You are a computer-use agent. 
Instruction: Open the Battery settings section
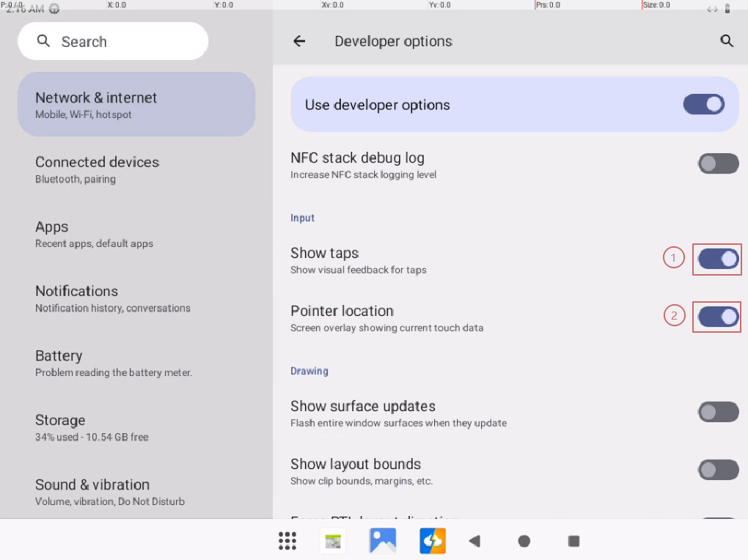point(136,363)
